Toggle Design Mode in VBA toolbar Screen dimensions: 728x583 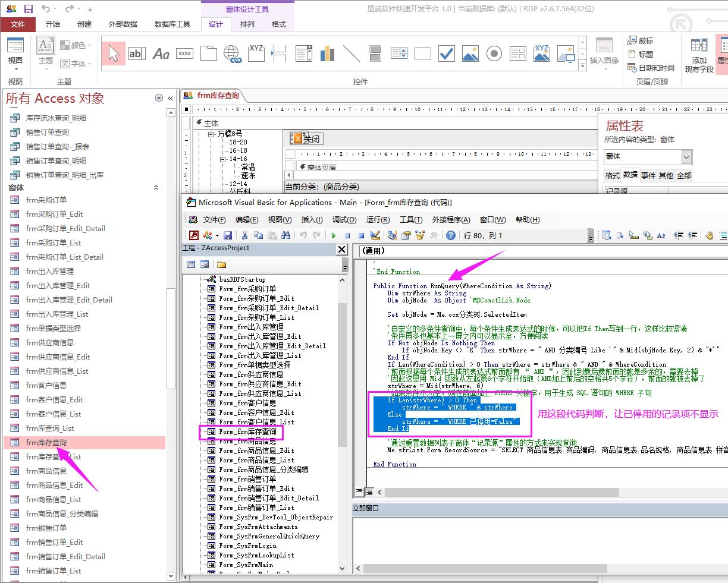pyautogui.click(x=375, y=235)
